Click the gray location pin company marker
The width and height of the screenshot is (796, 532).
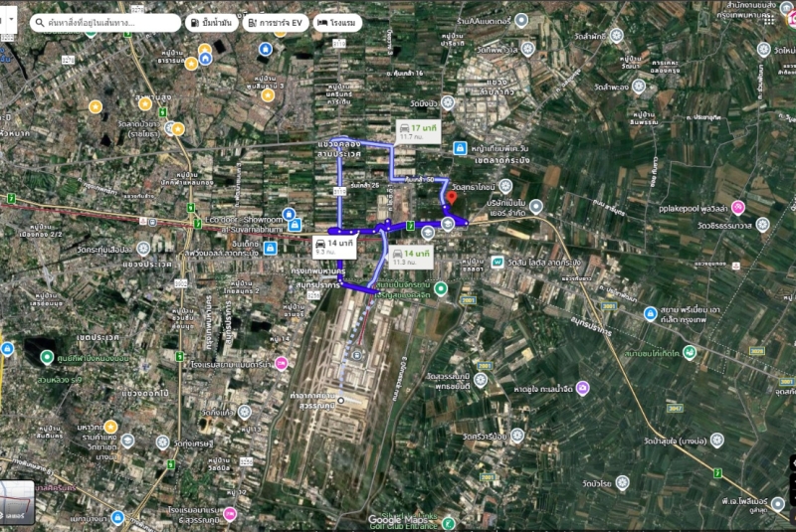click(536, 206)
